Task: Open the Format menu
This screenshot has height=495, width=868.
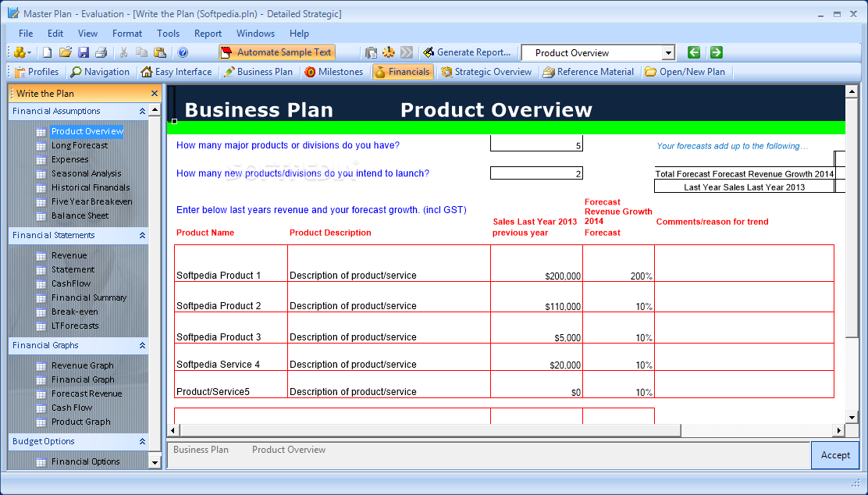Action: [x=126, y=34]
